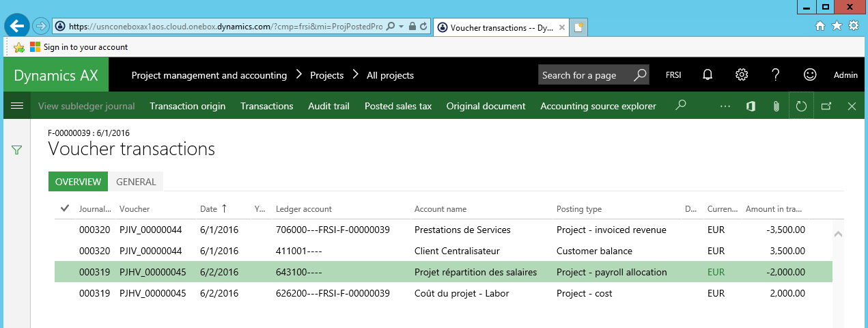Open the notifications bell

pyautogui.click(x=708, y=75)
